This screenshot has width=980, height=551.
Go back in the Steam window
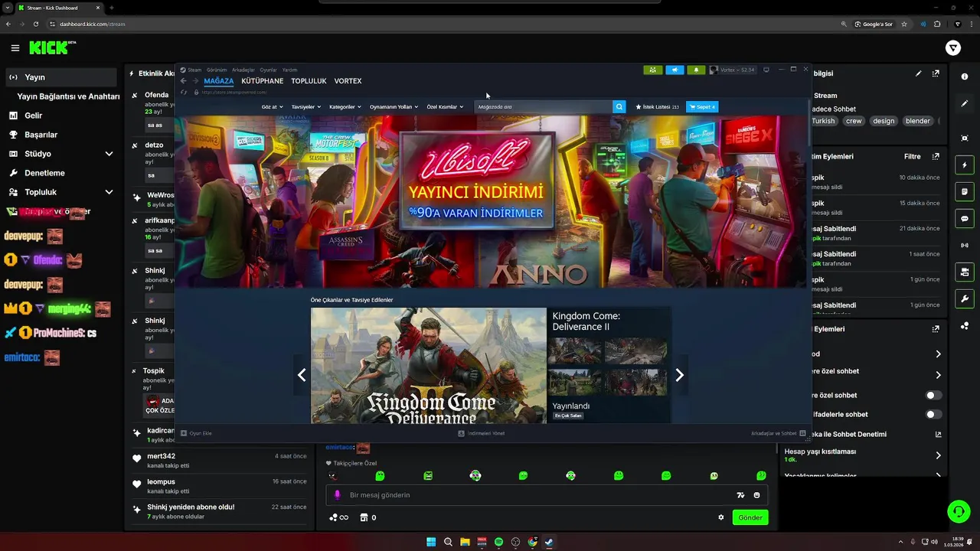pos(183,81)
